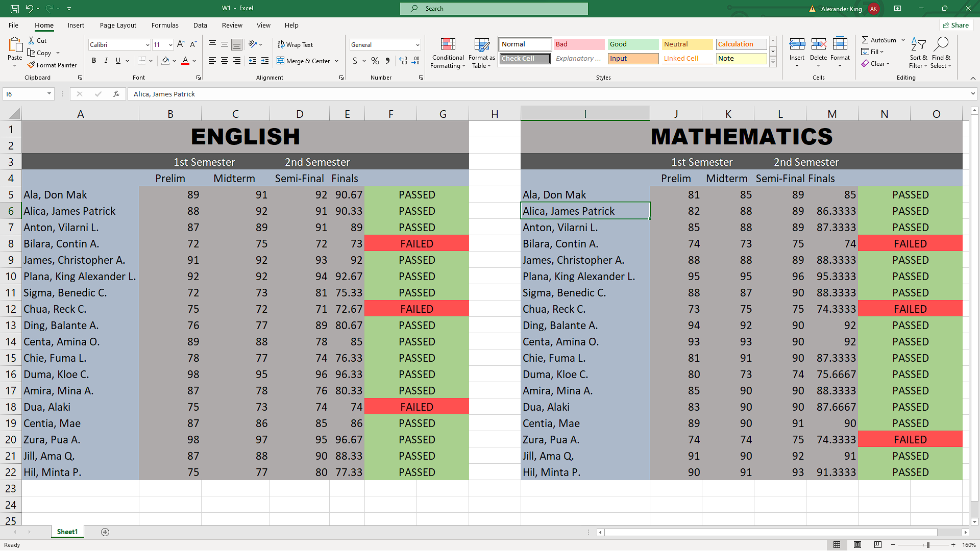The height and width of the screenshot is (551, 980).
Task: Apply the Fill Color bucket
Action: tap(165, 61)
